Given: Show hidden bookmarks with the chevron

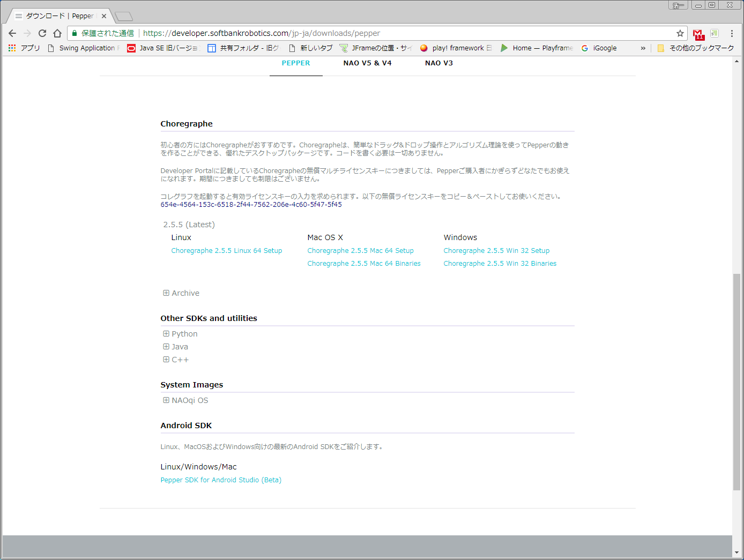Looking at the screenshot, I should click(x=643, y=48).
